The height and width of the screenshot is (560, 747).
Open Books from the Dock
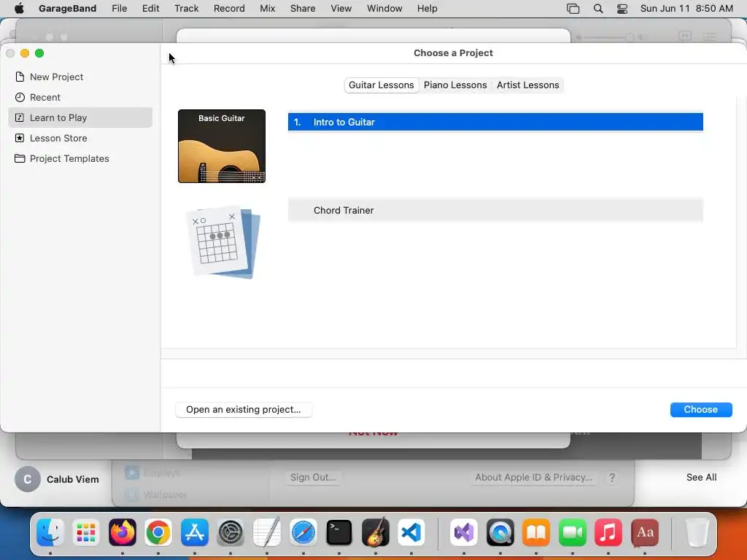tap(536, 532)
